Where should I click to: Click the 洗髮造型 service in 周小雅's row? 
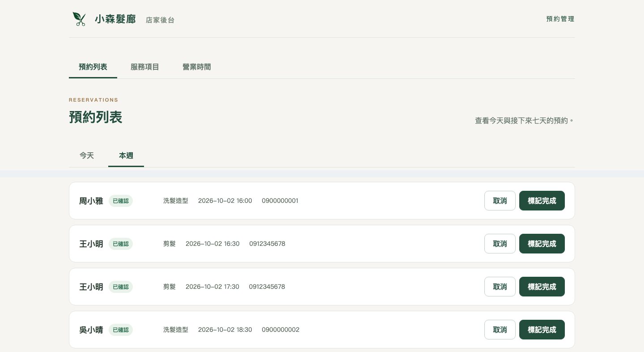[176, 201]
